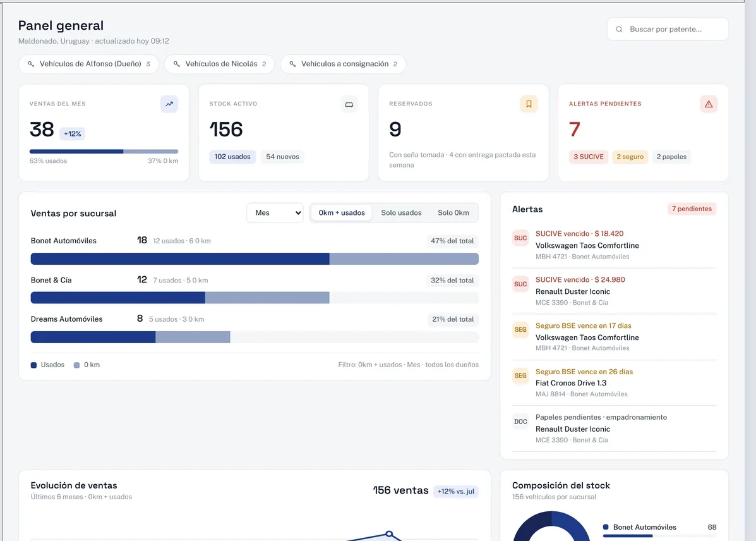Click the Panel general heading
Screen dimensions: 756x541
pyautogui.click(x=61, y=25)
